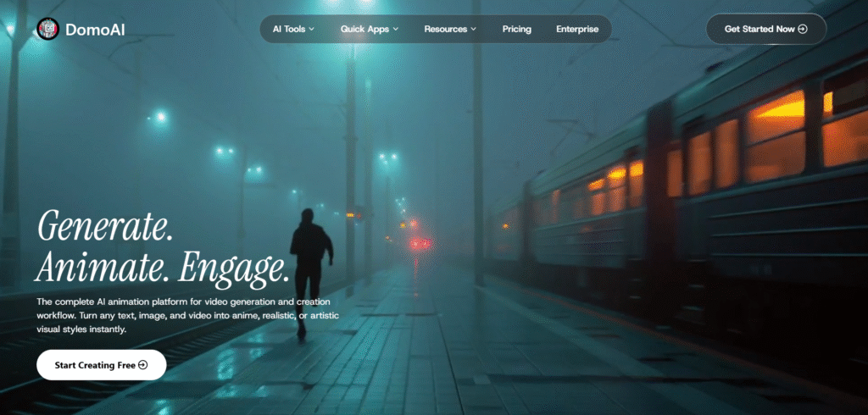868x415 pixels.
Task: Select the Resources menu item
Action: pyautogui.click(x=445, y=29)
